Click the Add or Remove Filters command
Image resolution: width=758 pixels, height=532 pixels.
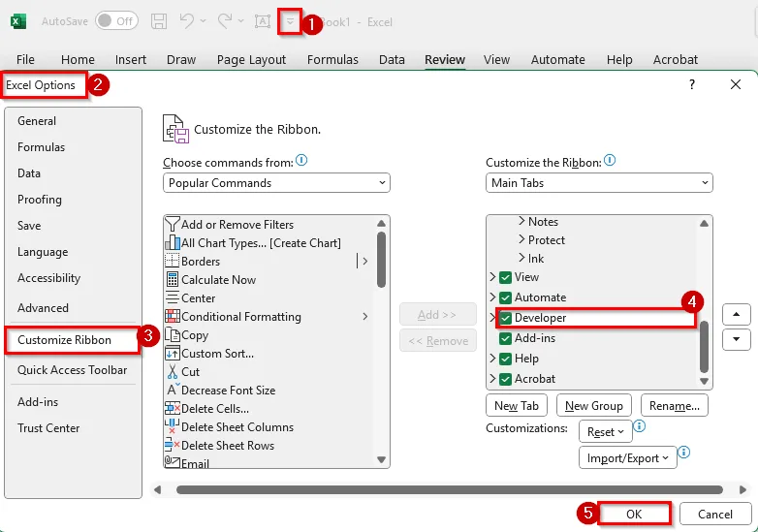pos(269,225)
